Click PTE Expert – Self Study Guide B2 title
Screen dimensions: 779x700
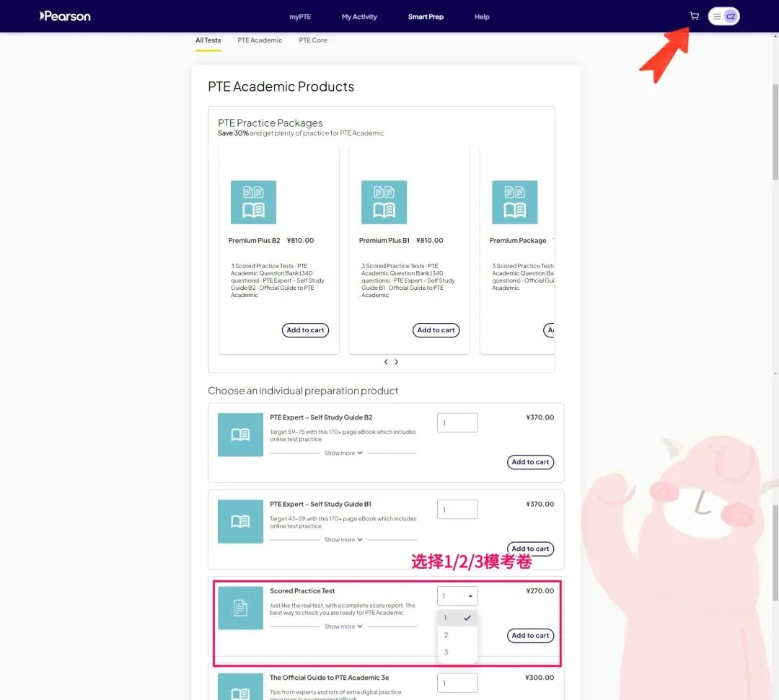[x=321, y=417]
